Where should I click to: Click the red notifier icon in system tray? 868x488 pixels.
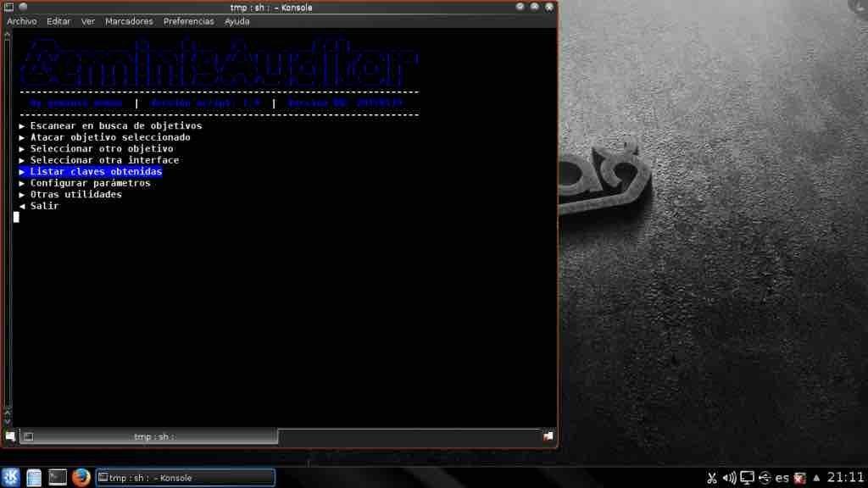[x=798, y=477]
